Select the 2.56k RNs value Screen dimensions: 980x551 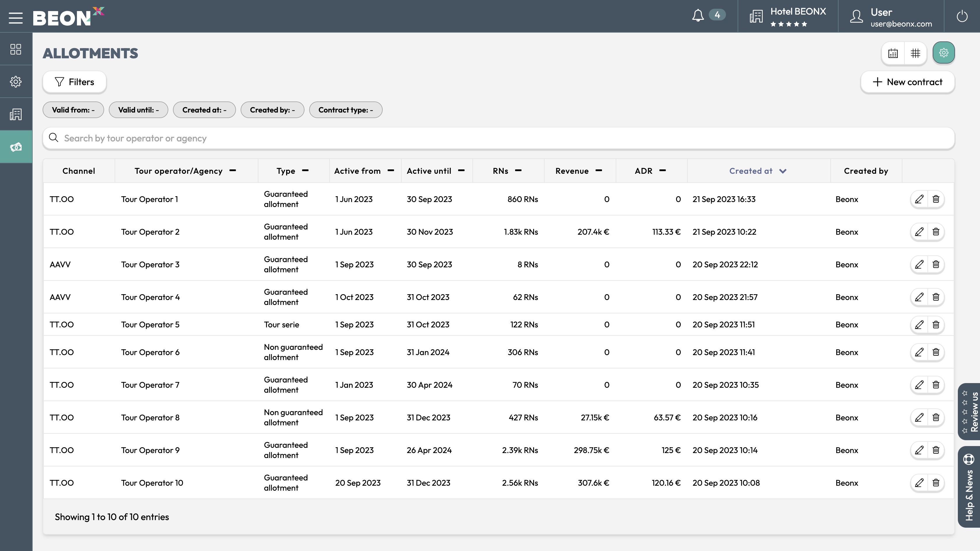pyautogui.click(x=520, y=483)
